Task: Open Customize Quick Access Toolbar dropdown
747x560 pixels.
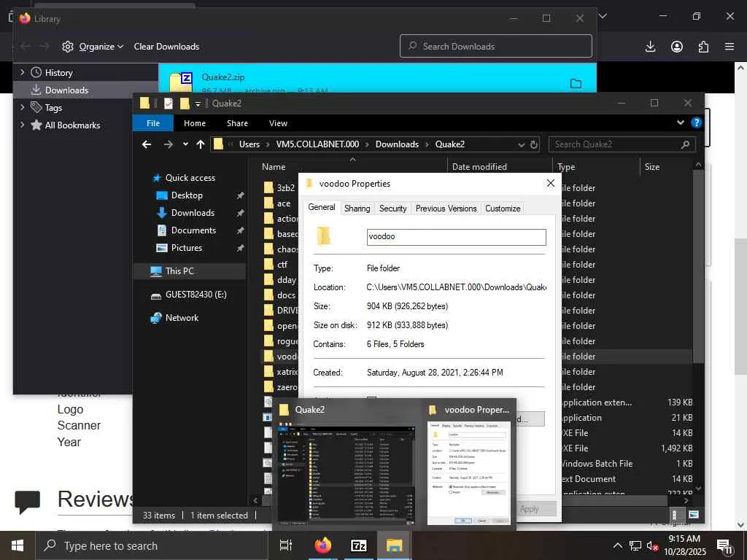Action: pos(198,104)
